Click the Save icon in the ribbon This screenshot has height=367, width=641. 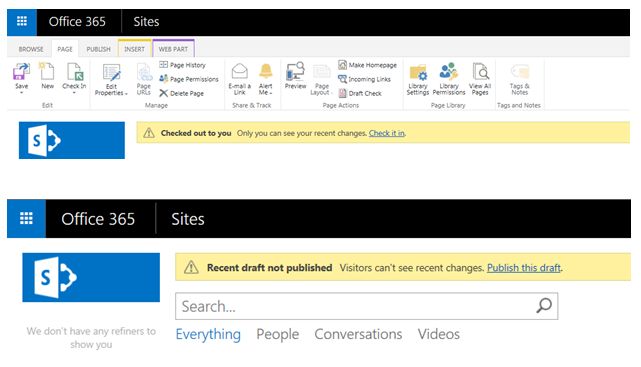pyautogui.click(x=21, y=72)
